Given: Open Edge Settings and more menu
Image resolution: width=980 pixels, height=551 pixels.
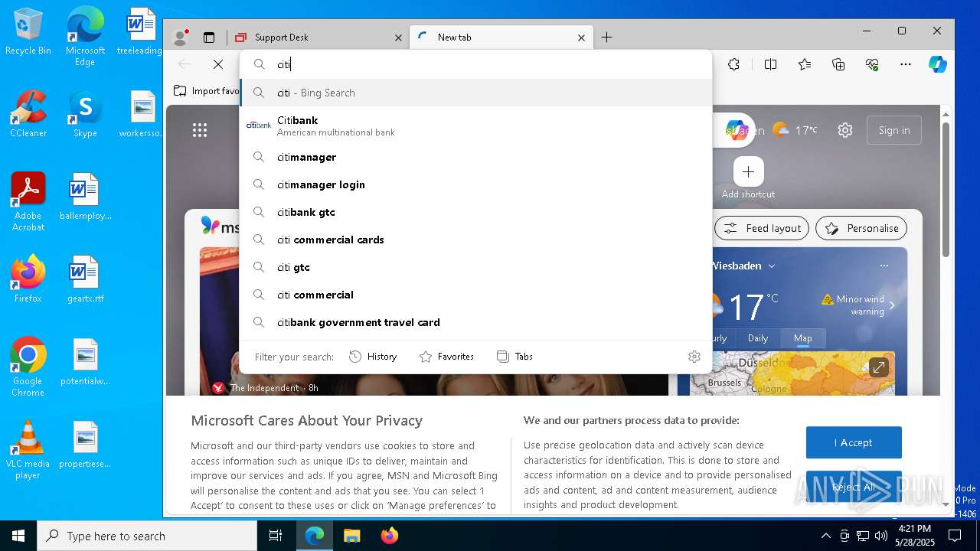Looking at the screenshot, I should (x=906, y=64).
